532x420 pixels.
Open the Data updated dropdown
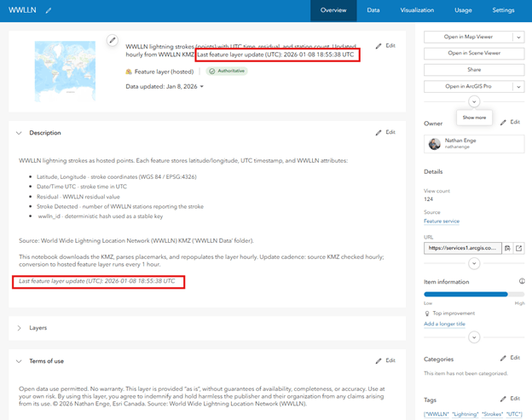(x=202, y=86)
